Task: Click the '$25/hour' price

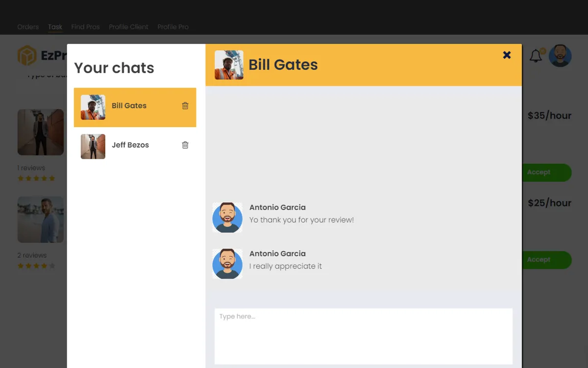Action: click(549, 203)
